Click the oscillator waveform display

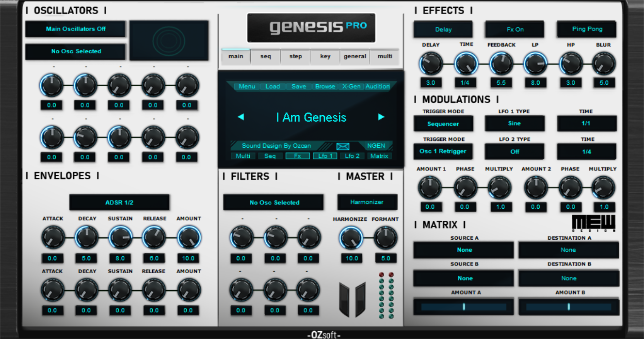(x=169, y=40)
